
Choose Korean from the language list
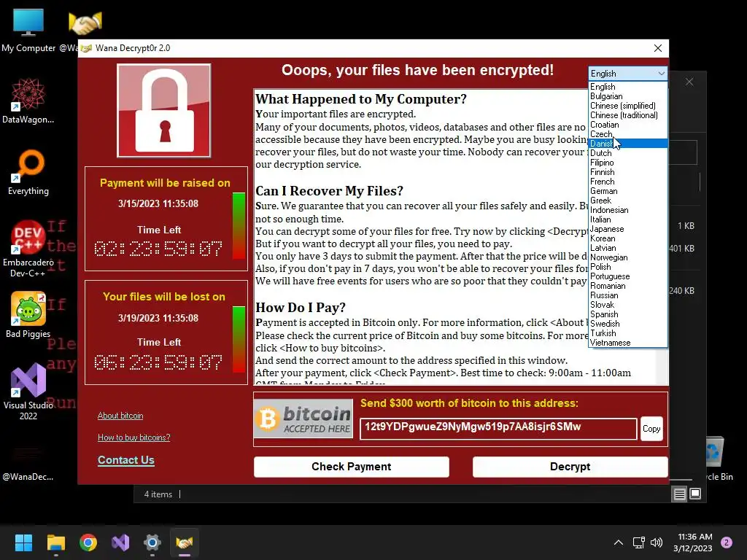click(628, 238)
